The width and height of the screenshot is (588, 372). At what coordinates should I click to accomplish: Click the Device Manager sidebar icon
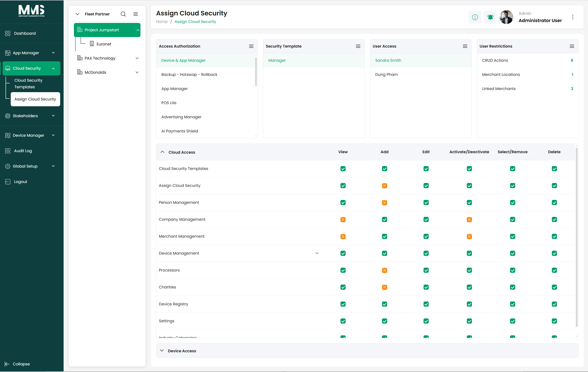(7, 135)
